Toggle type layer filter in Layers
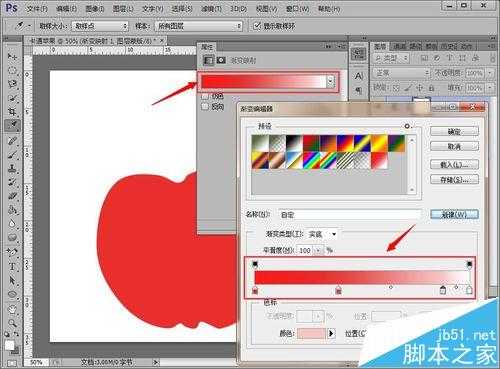This screenshot has width=500, height=369. point(450,58)
